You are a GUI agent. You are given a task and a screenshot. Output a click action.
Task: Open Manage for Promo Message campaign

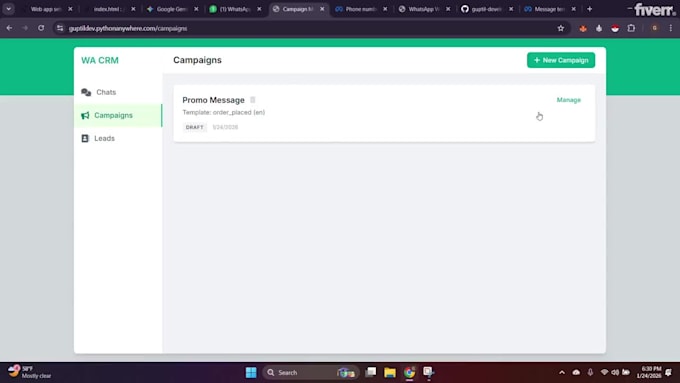click(x=569, y=100)
